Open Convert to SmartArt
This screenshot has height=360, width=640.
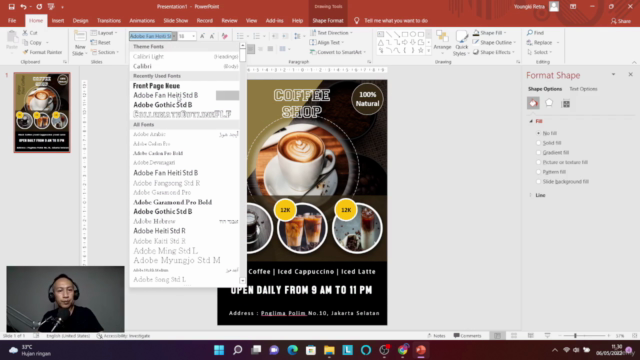[338, 52]
